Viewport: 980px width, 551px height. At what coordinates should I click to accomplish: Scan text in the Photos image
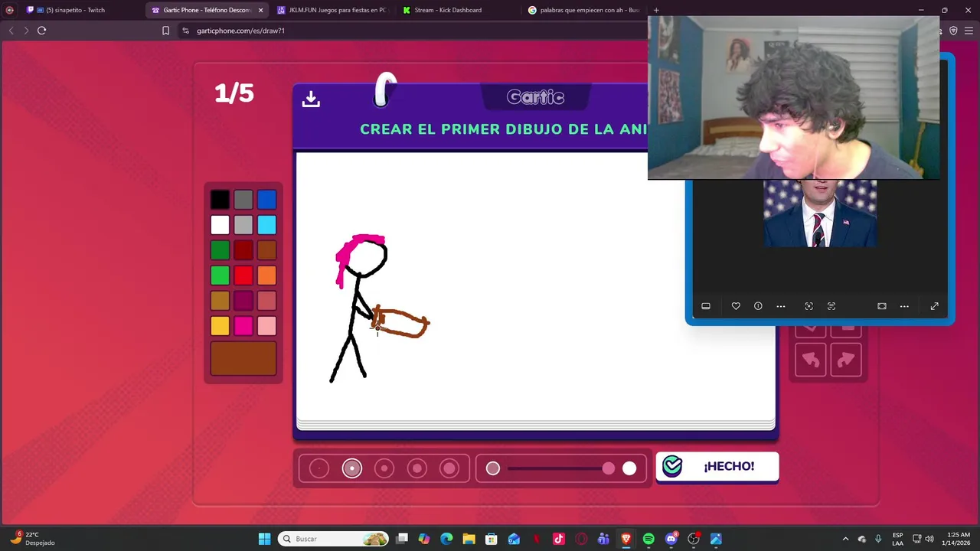tap(831, 306)
